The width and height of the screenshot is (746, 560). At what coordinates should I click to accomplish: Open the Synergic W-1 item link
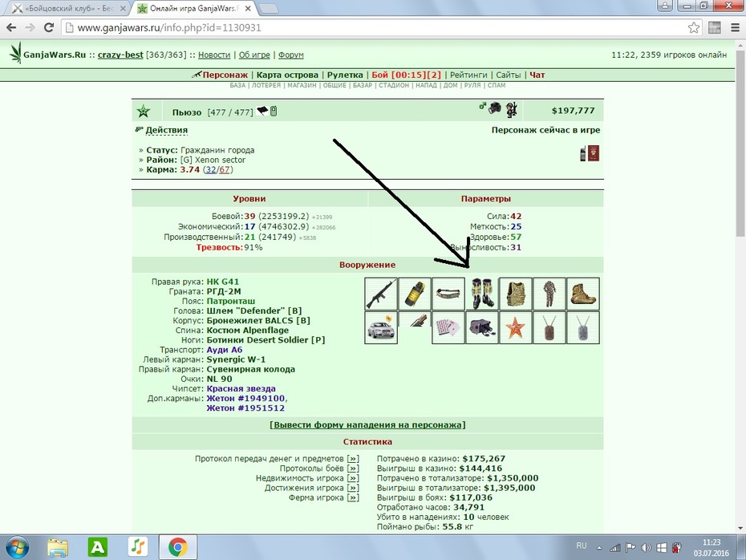(236, 359)
